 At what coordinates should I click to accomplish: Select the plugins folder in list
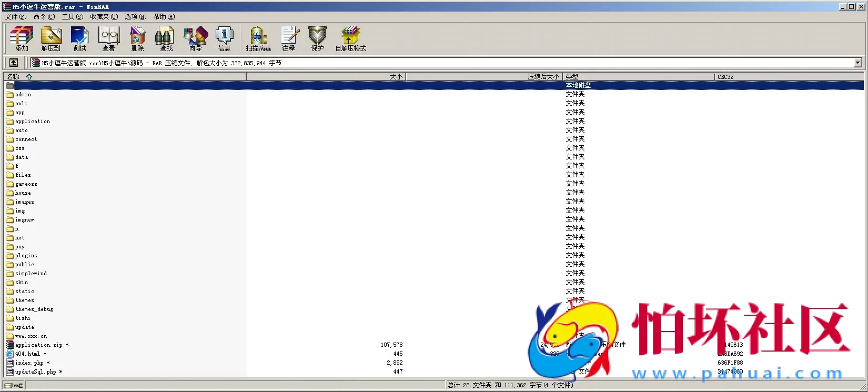coord(26,256)
